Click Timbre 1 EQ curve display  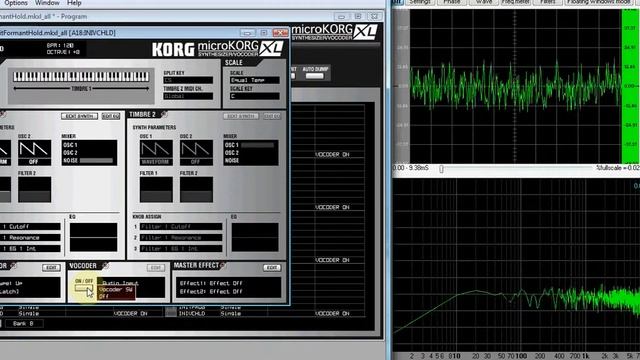[93, 237]
